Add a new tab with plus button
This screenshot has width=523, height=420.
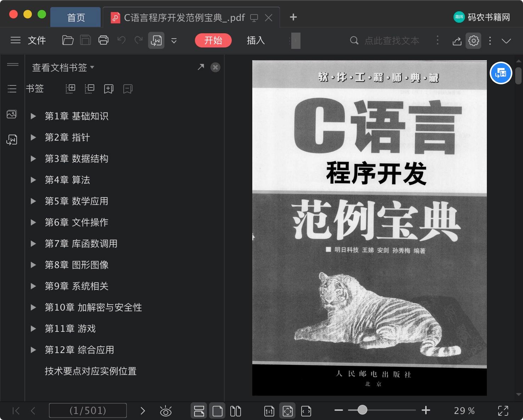pos(293,17)
